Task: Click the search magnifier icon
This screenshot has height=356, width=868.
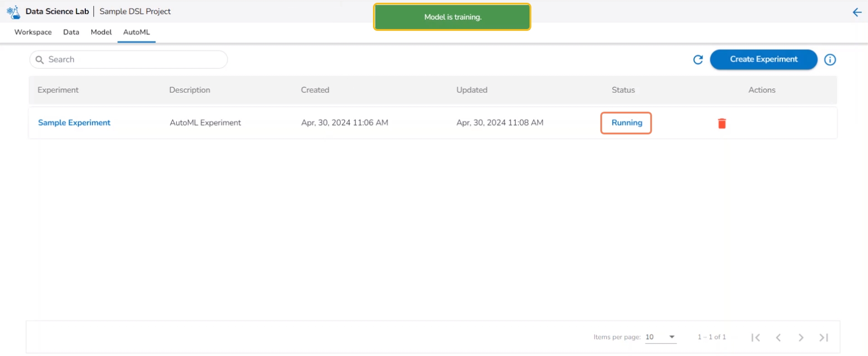Action: [40, 59]
